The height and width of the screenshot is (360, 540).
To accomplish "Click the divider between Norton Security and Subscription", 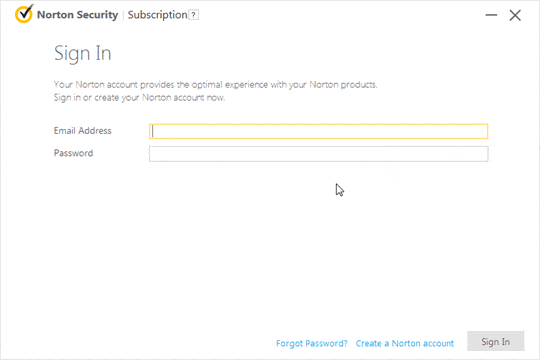I will (x=123, y=16).
